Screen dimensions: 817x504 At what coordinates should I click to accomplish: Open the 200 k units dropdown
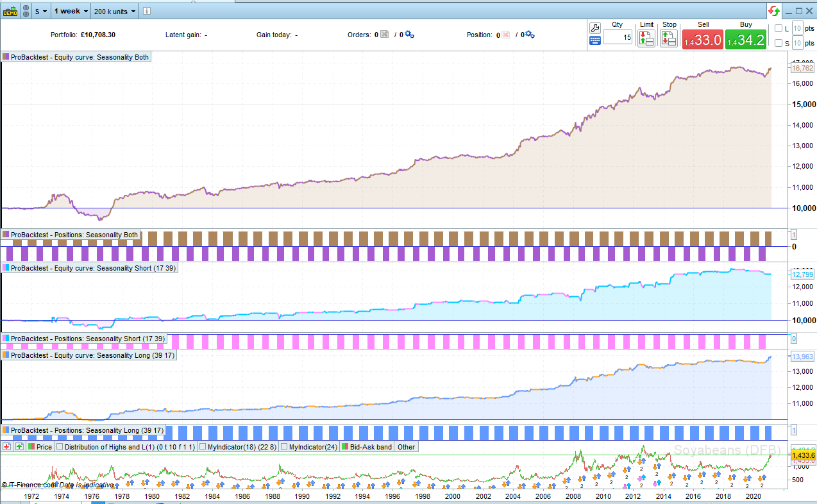point(114,11)
